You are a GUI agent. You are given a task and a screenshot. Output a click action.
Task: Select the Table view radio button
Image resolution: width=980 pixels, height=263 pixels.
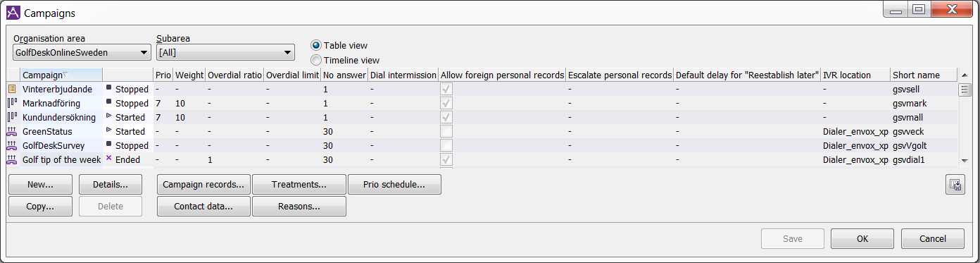(x=316, y=45)
